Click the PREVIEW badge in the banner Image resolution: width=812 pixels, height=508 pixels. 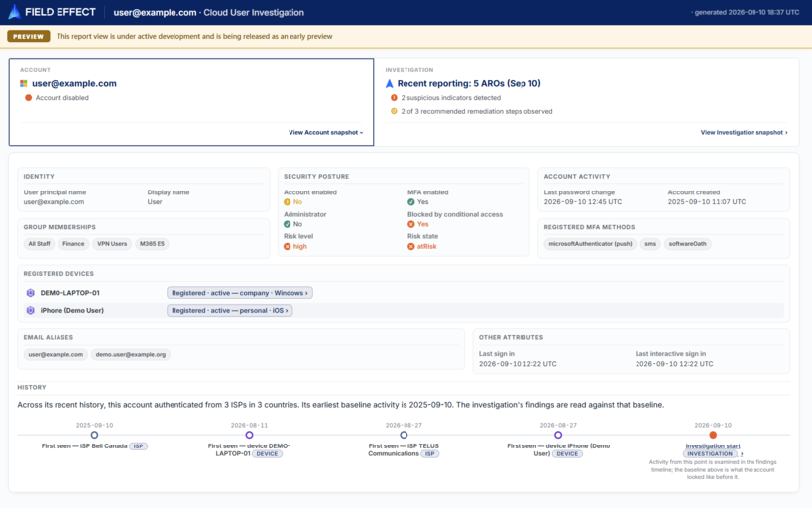[x=29, y=37]
